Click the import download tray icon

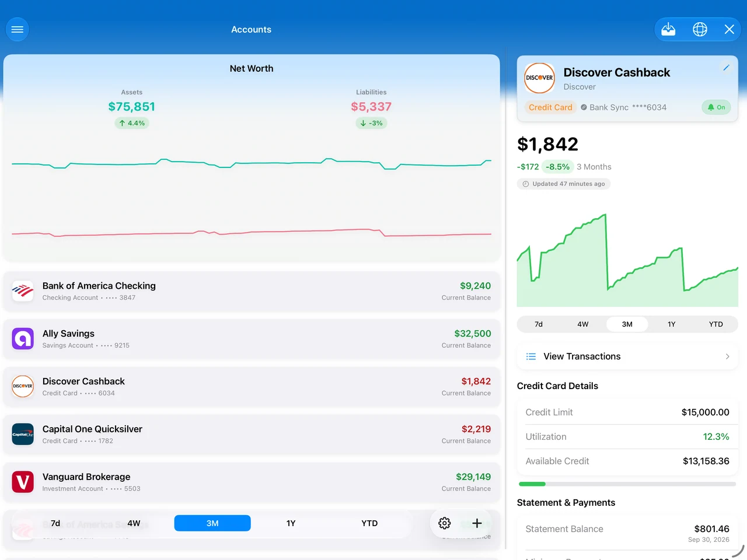point(668,29)
